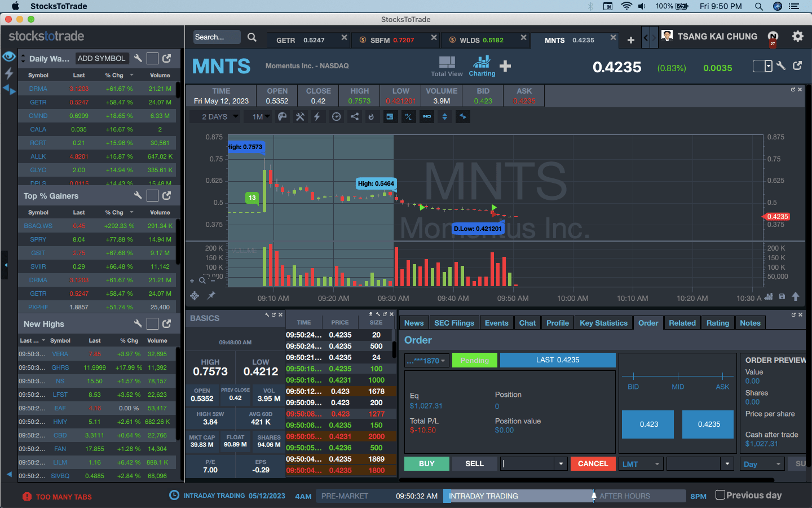The height and width of the screenshot is (508, 812).
Task: Click the upload arrow icon below chart
Action: coord(796,296)
